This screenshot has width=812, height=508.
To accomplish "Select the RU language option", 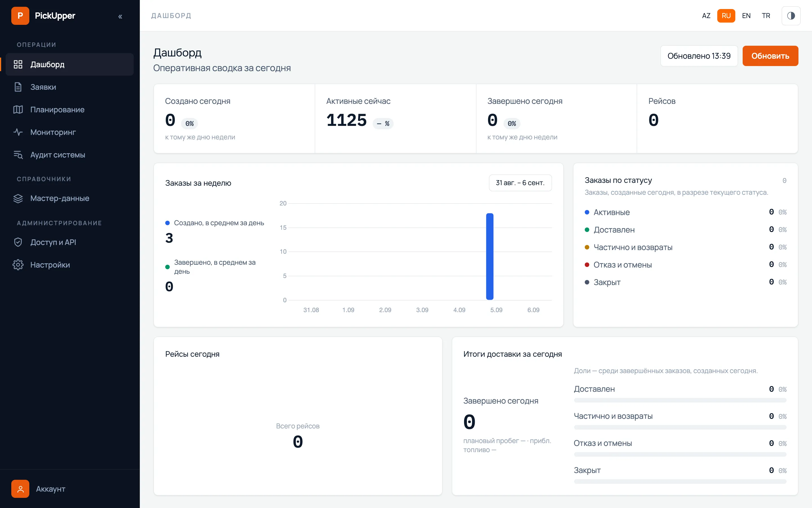I will coord(726,16).
